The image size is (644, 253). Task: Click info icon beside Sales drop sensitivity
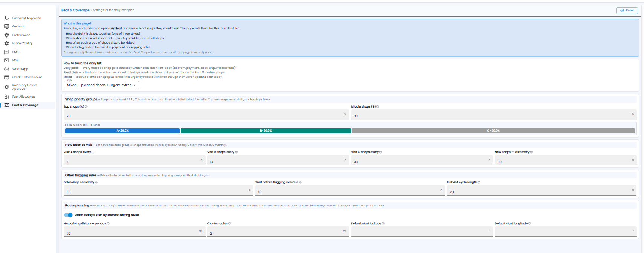click(x=96, y=182)
